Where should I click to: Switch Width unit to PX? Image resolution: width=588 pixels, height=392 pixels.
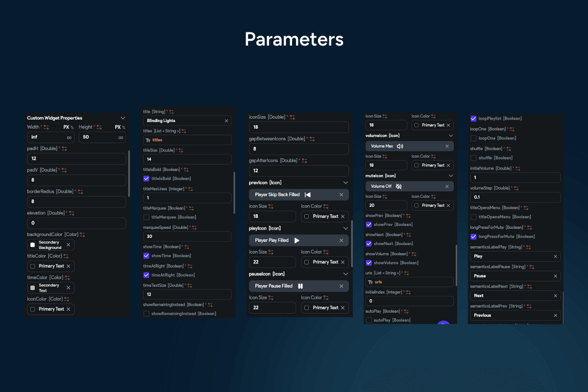pyautogui.click(x=66, y=127)
